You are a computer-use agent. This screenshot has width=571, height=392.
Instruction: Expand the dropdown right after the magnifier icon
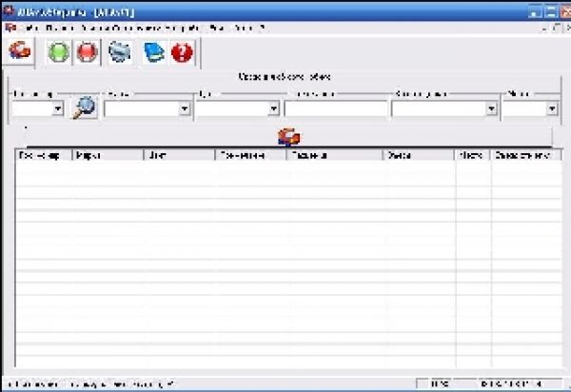185,108
